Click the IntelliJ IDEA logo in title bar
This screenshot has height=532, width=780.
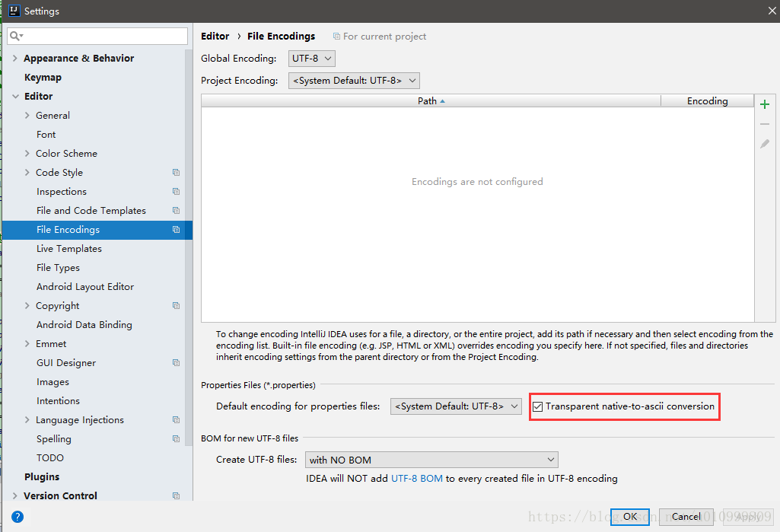(x=14, y=11)
